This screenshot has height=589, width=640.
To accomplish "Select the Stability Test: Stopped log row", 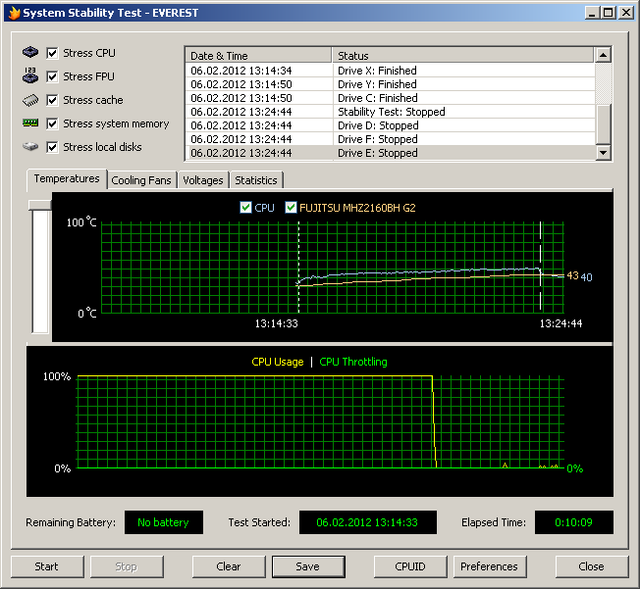I will pyautogui.click(x=391, y=112).
